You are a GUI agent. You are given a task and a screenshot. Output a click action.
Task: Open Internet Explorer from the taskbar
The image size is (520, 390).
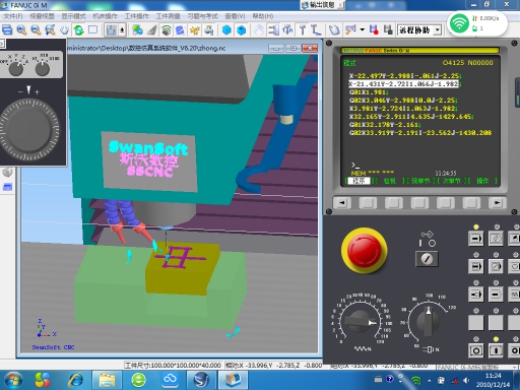click(x=76, y=380)
